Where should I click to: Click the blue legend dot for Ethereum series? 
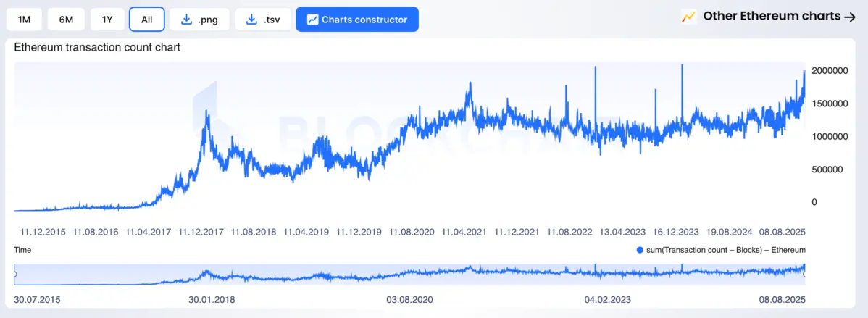click(639, 250)
